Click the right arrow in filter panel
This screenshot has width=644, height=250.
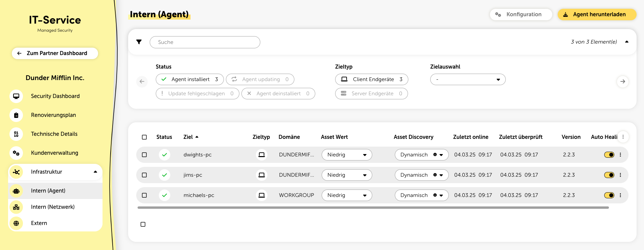tap(622, 81)
